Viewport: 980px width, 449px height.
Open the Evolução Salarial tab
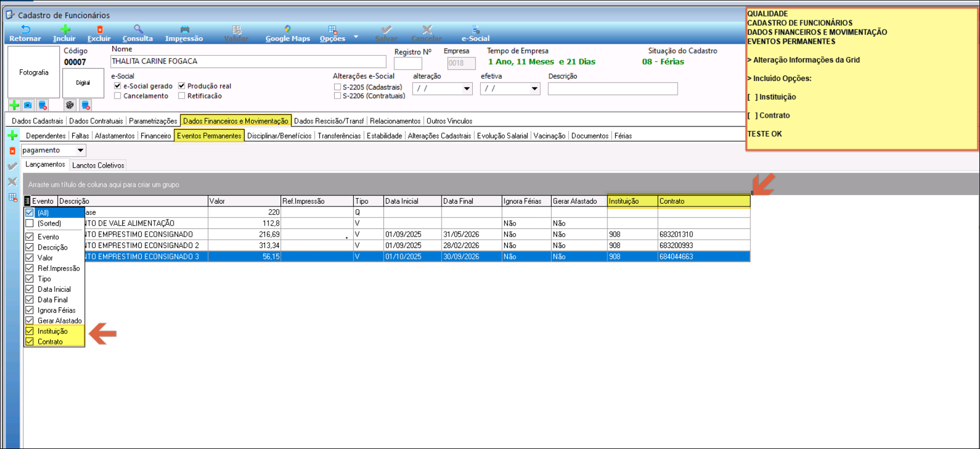(502, 136)
